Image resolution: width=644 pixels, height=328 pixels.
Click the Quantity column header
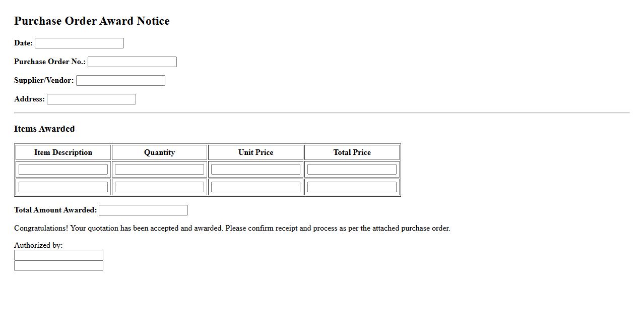(x=159, y=152)
